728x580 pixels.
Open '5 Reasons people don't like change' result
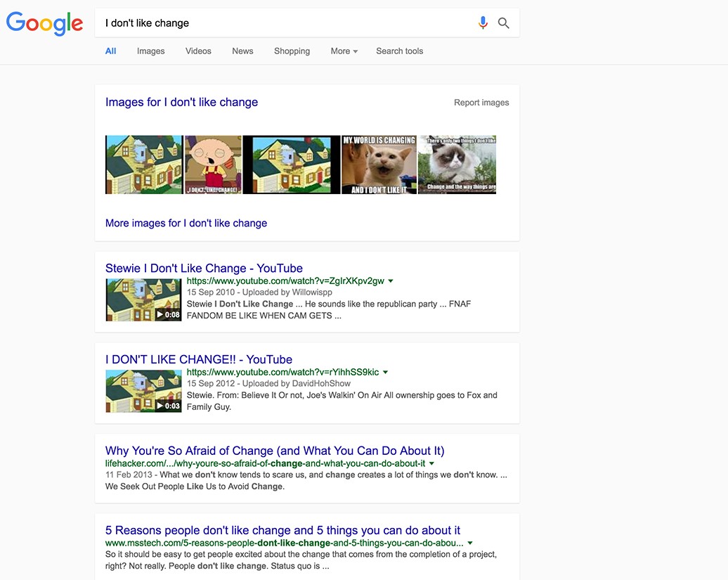click(282, 530)
